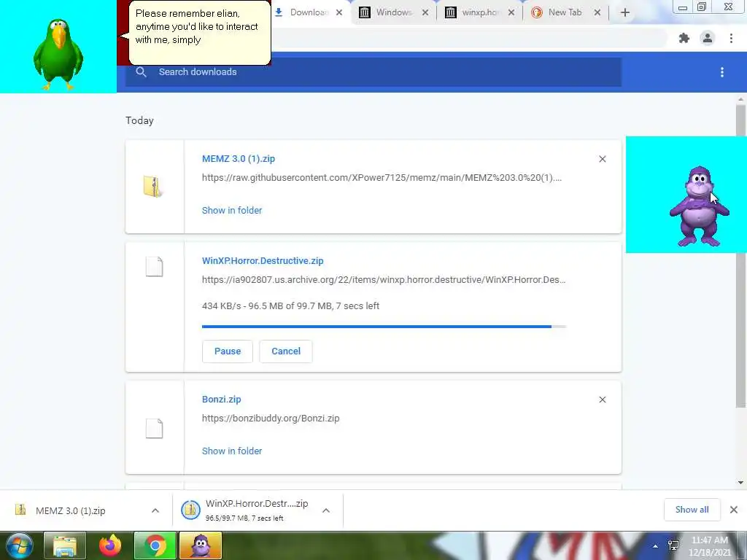The height and width of the screenshot is (560, 747).
Task: Open the downloads page three-dot menu
Action: tap(722, 72)
